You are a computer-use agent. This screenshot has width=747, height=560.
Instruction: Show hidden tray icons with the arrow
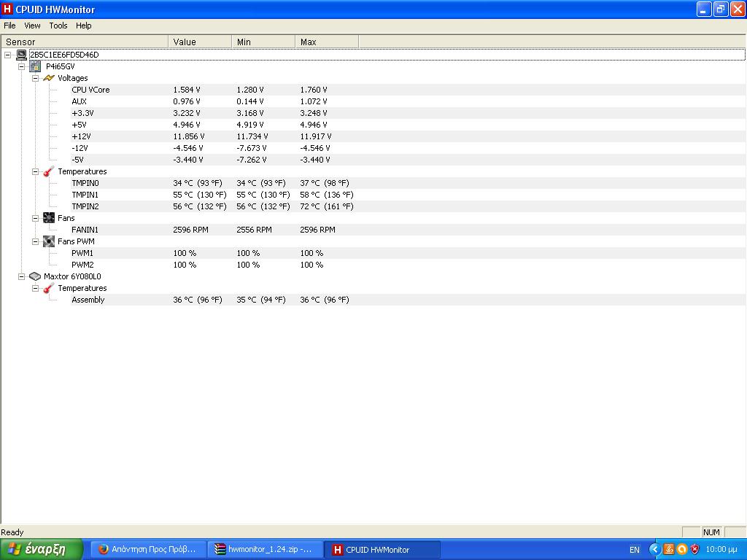(x=654, y=550)
